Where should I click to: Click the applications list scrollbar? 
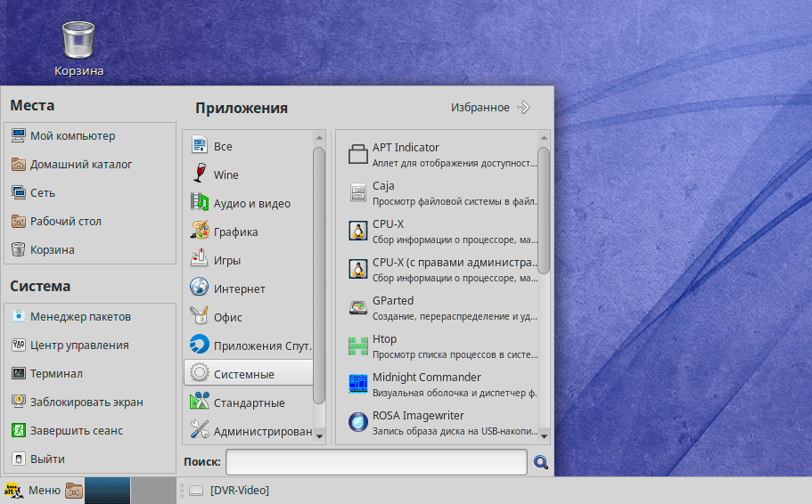tap(543, 211)
